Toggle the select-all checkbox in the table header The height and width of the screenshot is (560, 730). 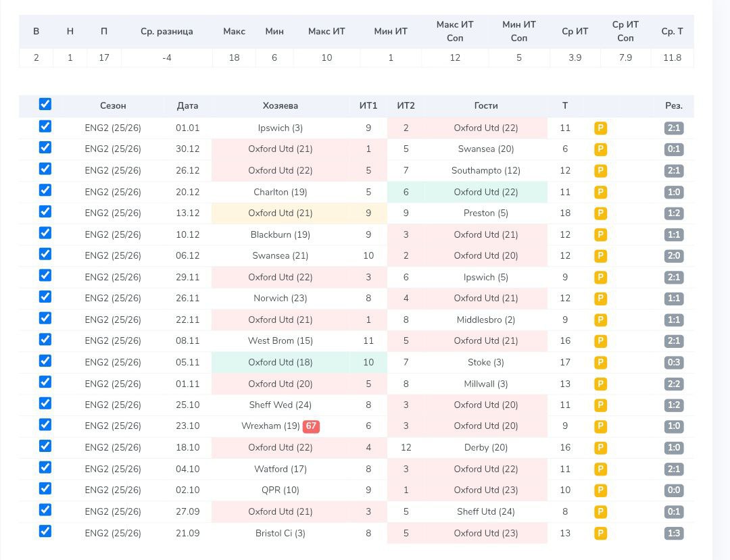45,104
